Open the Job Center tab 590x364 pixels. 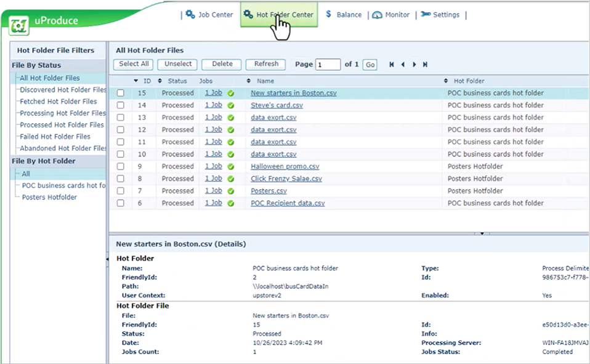tap(209, 15)
